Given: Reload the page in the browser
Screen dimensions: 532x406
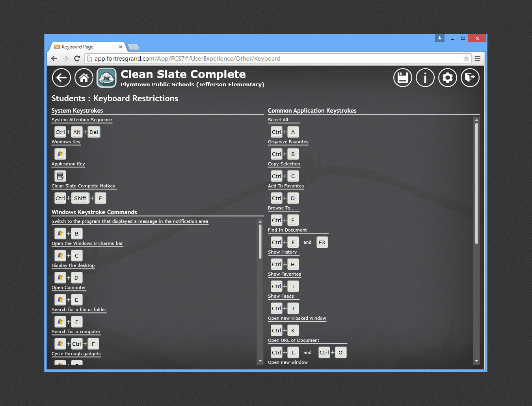Looking at the screenshot, I should click(x=77, y=59).
